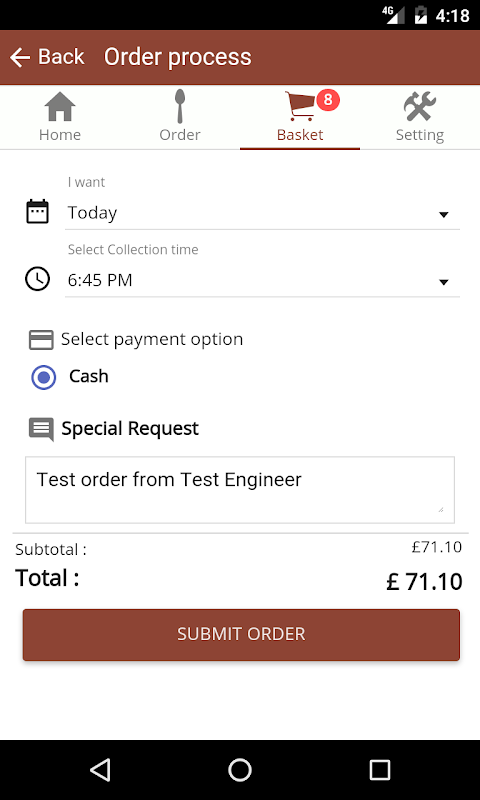480x800 pixels.
Task: Switch to the Setting tab label
Action: point(420,135)
